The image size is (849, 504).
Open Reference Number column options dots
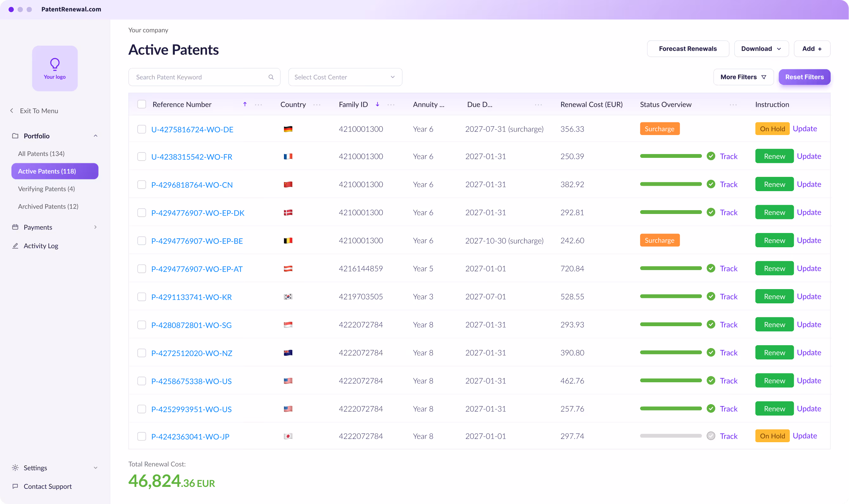(x=258, y=105)
